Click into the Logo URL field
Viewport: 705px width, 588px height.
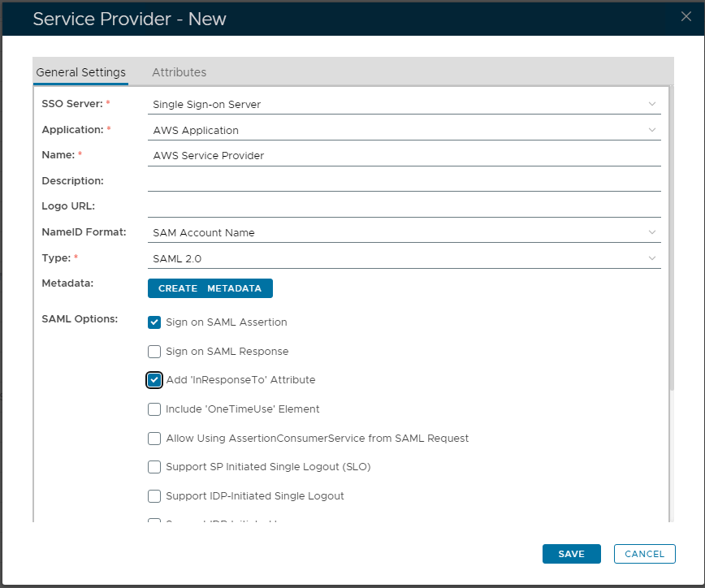[x=404, y=206]
